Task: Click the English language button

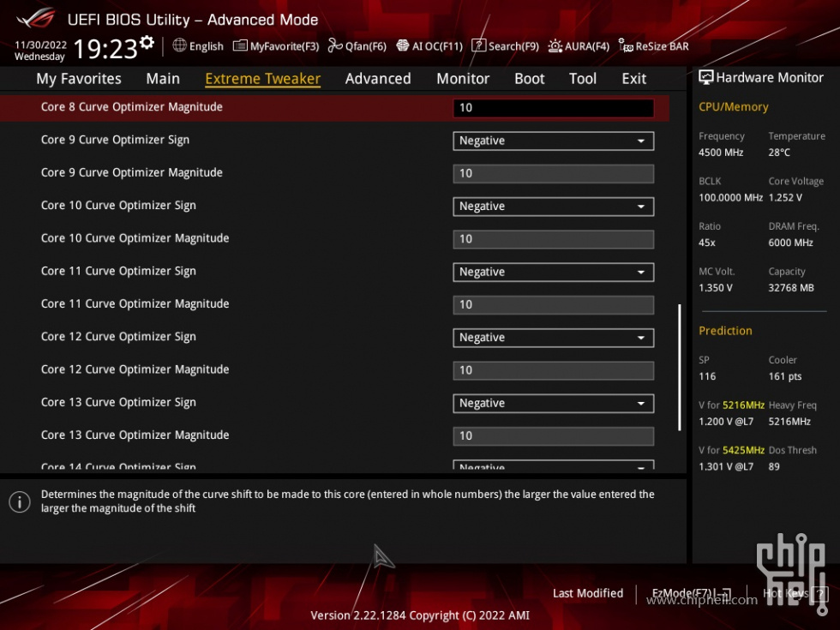Action: click(x=207, y=46)
